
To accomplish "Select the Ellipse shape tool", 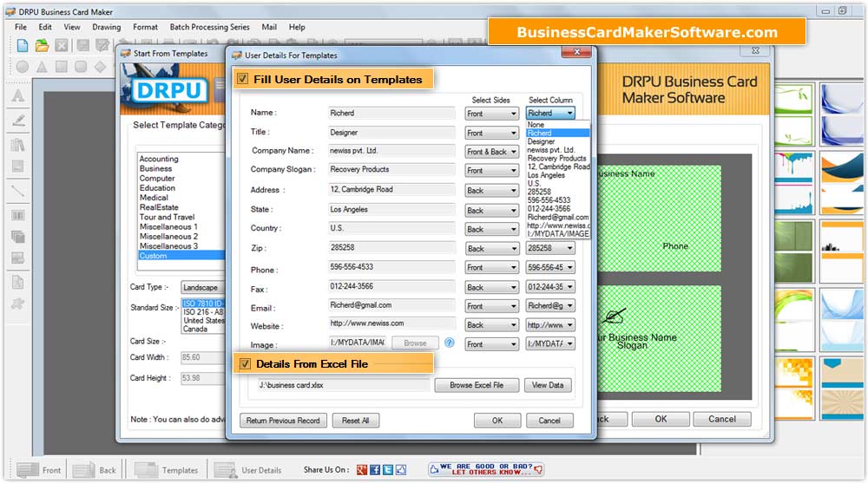I will point(23,67).
